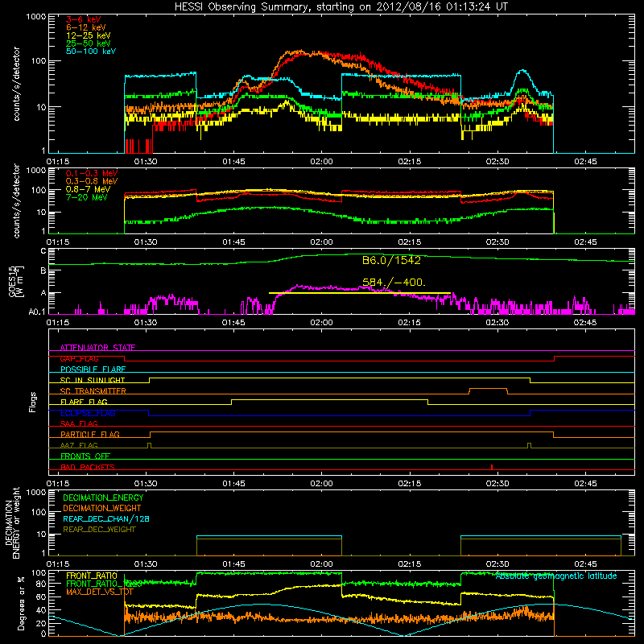Image resolution: width=644 pixels, height=644 pixels.
Task: Select the SC_IN_SUNLIGHT flag label
Action: (93, 380)
